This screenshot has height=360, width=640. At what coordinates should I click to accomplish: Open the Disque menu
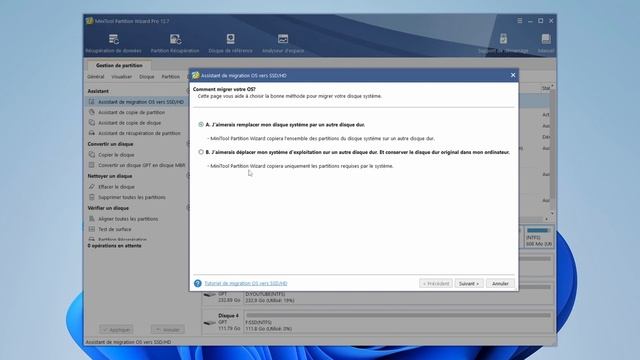point(147,77)
